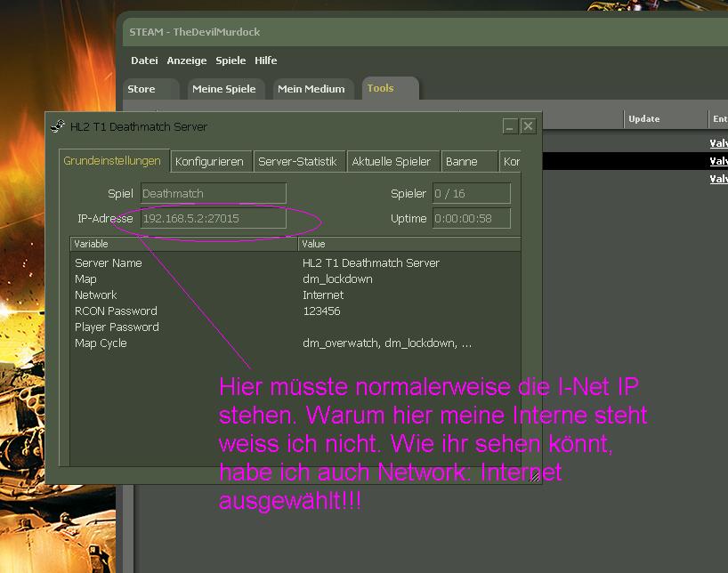Open the Konfigurieren tab

click(211, 162)
